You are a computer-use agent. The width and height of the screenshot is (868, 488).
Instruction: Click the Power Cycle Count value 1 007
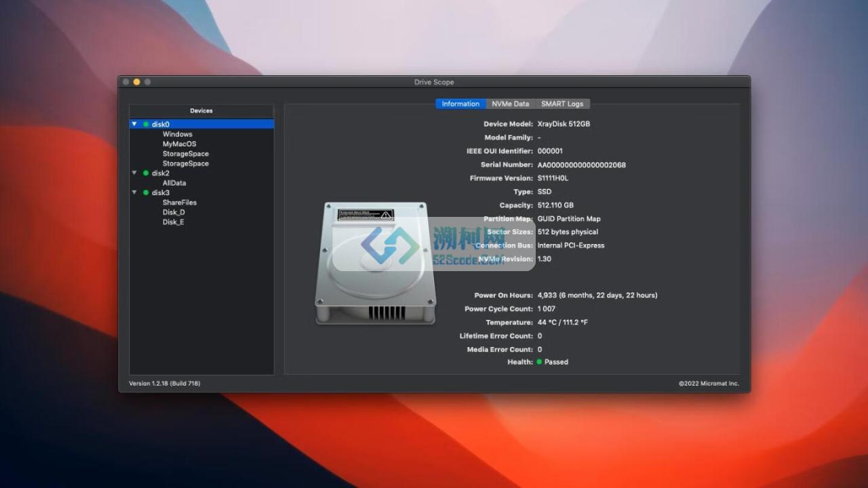click(547, 309)
